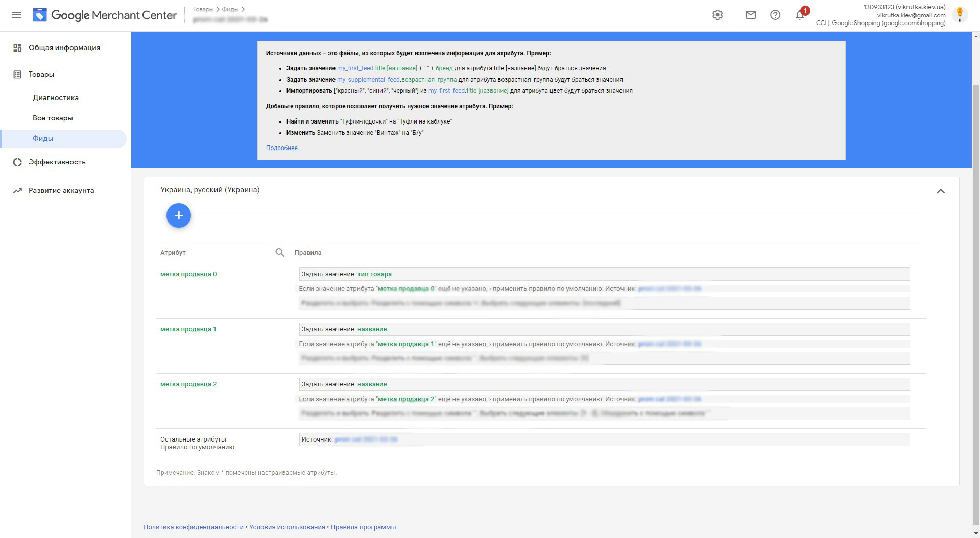Viewport: 980px width, 538px height.
Task: Click Фиды in the breadcrumb
Action: 230,9
